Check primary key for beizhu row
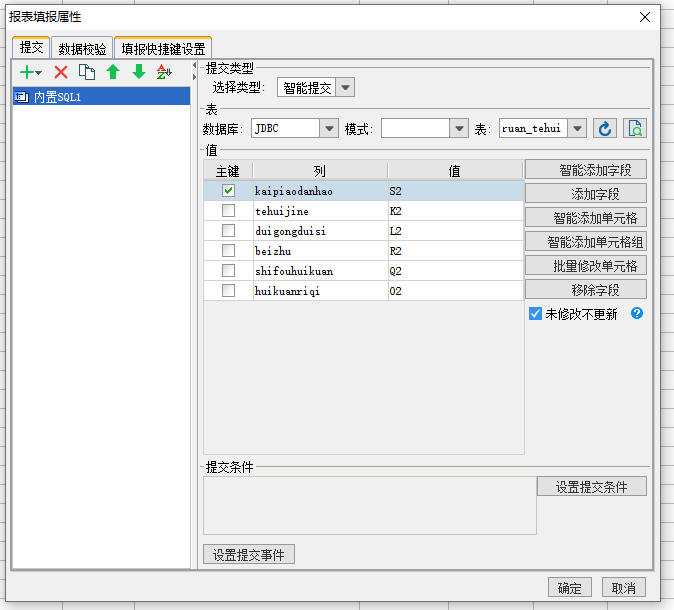 tap(228, 251)
